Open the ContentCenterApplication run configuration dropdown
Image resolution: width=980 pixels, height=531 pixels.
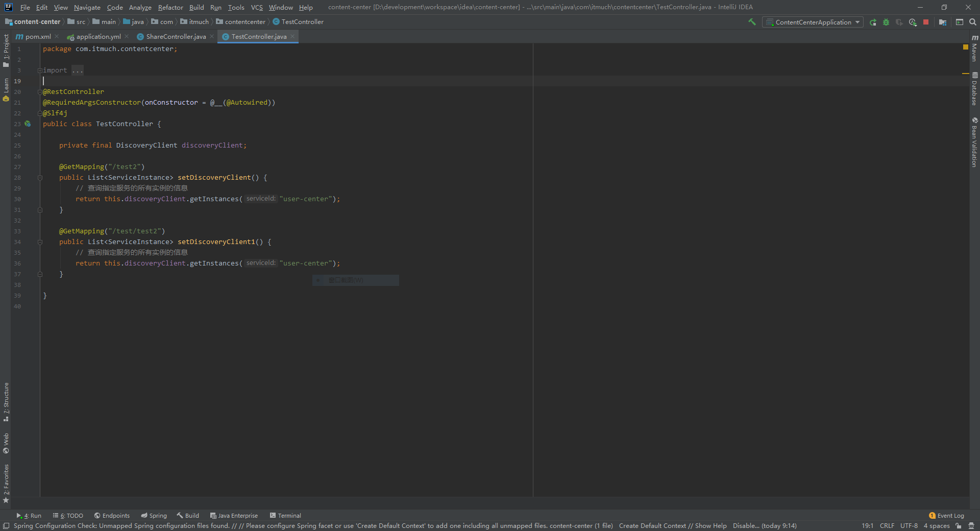point(813,22)
